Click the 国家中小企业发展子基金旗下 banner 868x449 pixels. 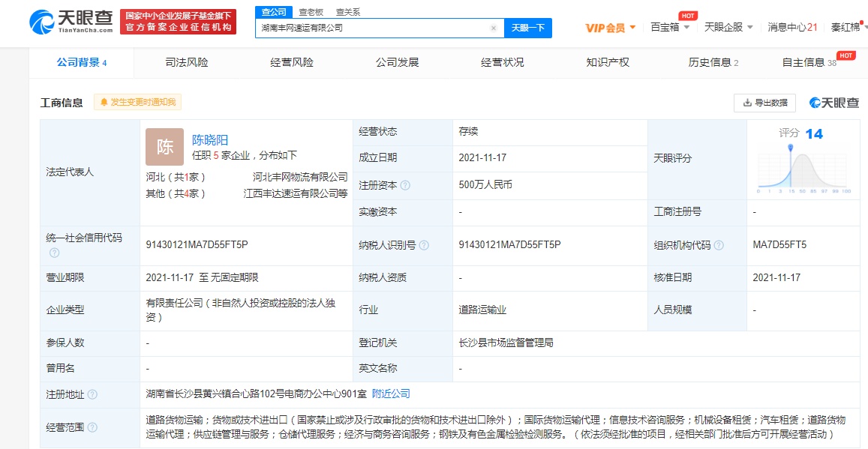pos(178,22)
